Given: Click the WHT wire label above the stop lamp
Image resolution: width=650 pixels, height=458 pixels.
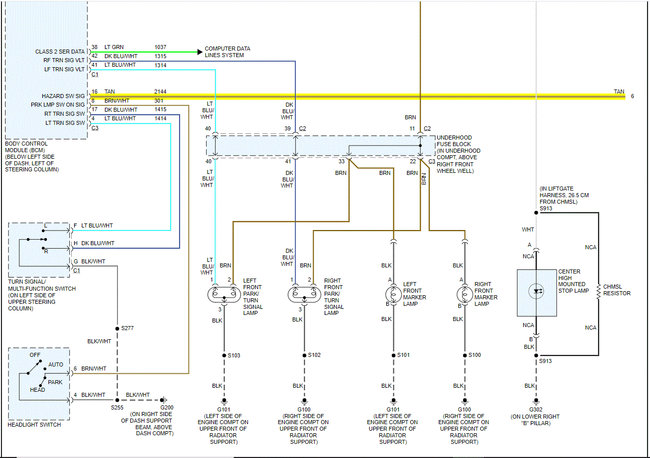Looking at the screenshot, I should point(528,230).
